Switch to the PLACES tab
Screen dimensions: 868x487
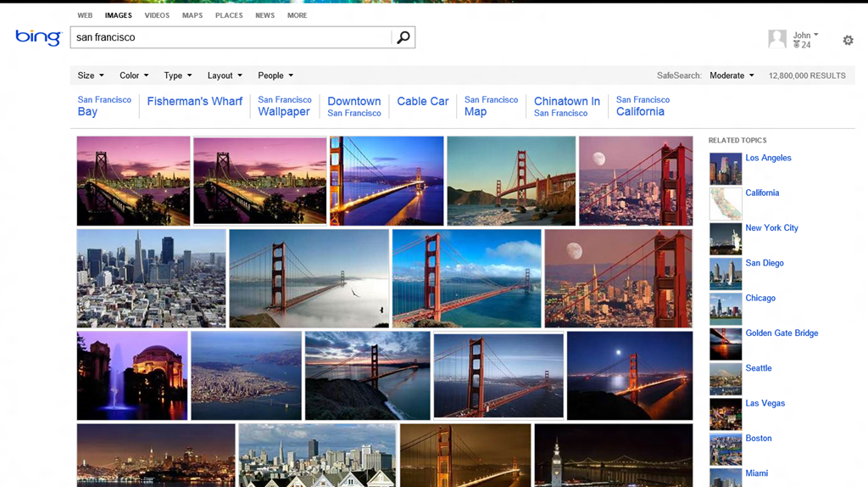[229, 15]
